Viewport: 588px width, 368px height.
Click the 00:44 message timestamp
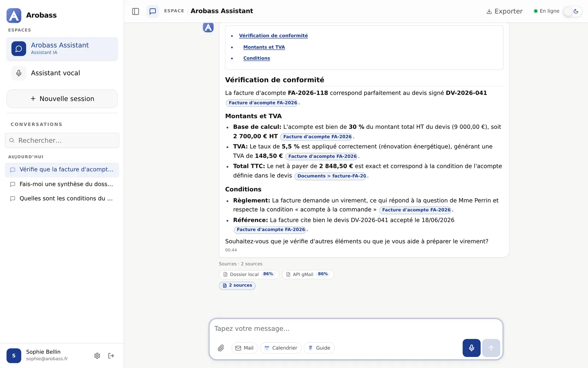coord(231,250)
